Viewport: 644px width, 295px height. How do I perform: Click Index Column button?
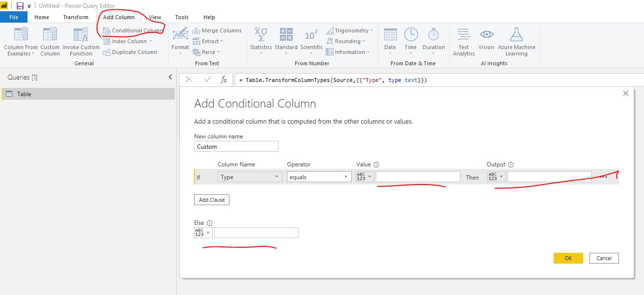(x=128, y=41)
